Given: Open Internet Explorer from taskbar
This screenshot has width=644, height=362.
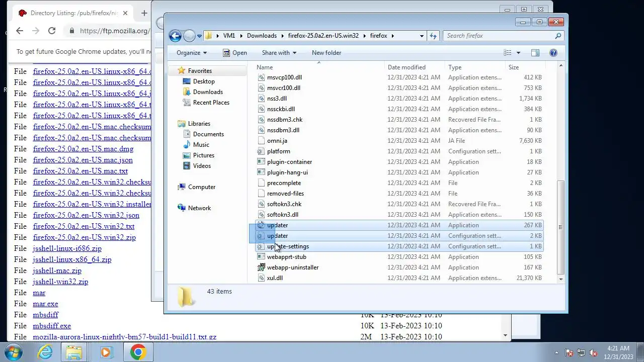Looking at the screenshot, I should pyautogui.click(x=45, y=352).
